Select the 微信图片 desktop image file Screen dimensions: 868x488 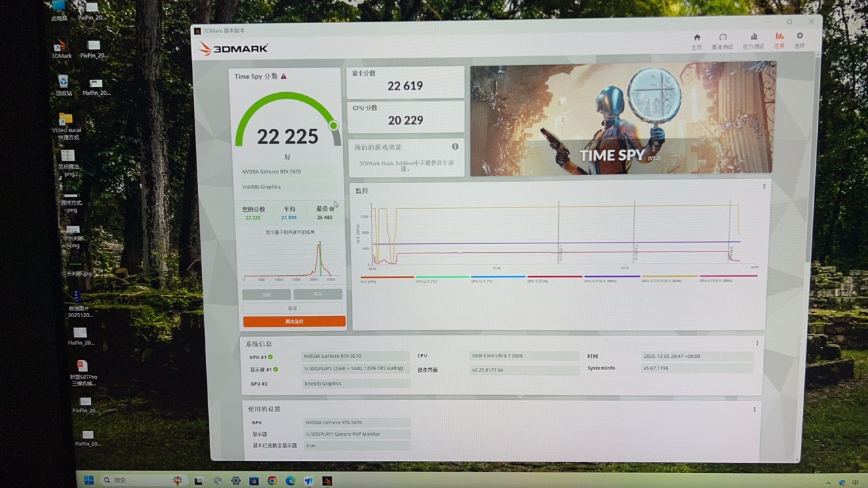(80, 304)
